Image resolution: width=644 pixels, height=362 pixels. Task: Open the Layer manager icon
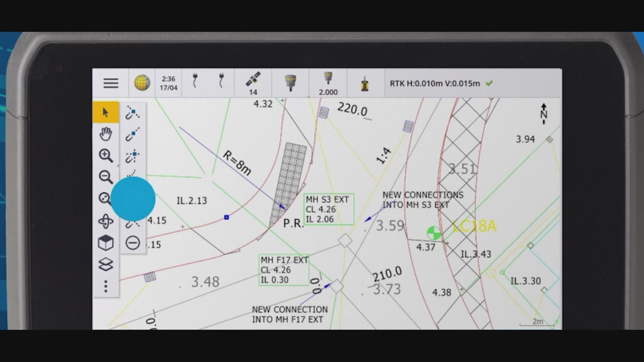(105, 265)
